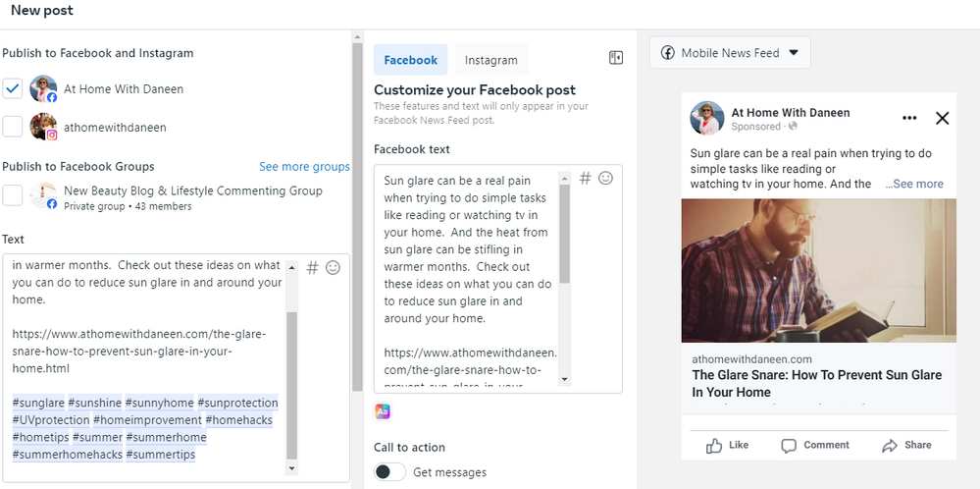This screenshot has width=980, height=489.
Task: Dismiss the preview post with the X icon
Action: pos(943,118)
